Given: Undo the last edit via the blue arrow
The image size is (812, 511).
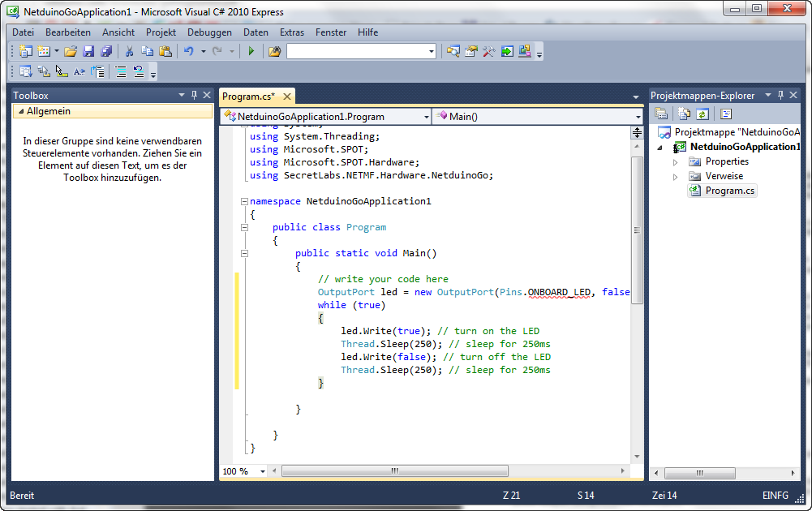Looking at the screenshot, I should (x=189, y=51).
